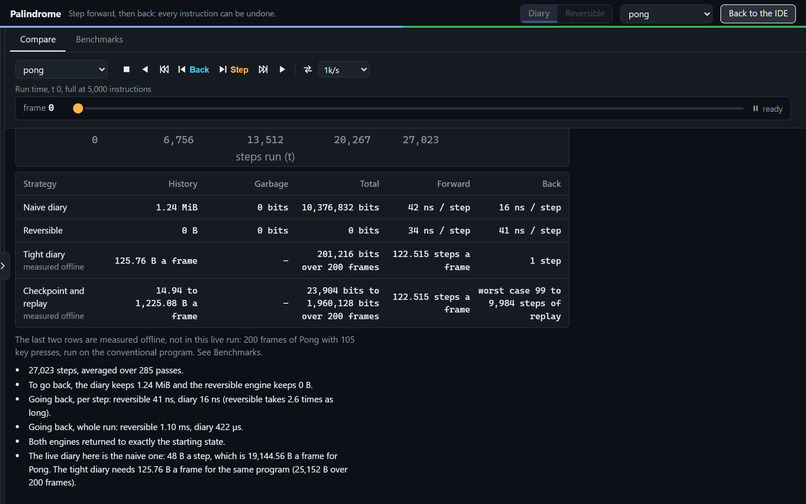Click the 6,756 axis tick label

pyautogui.click(x=178, y=140)
